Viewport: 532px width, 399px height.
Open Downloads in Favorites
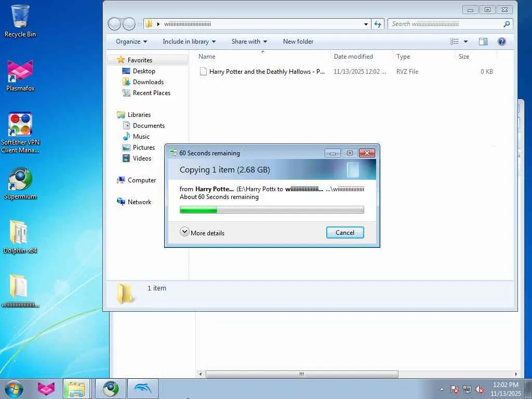point(148,82)
